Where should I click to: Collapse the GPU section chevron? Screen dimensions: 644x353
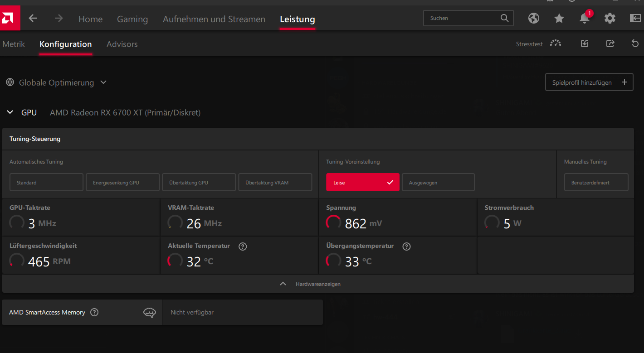[x=10, y=112]
